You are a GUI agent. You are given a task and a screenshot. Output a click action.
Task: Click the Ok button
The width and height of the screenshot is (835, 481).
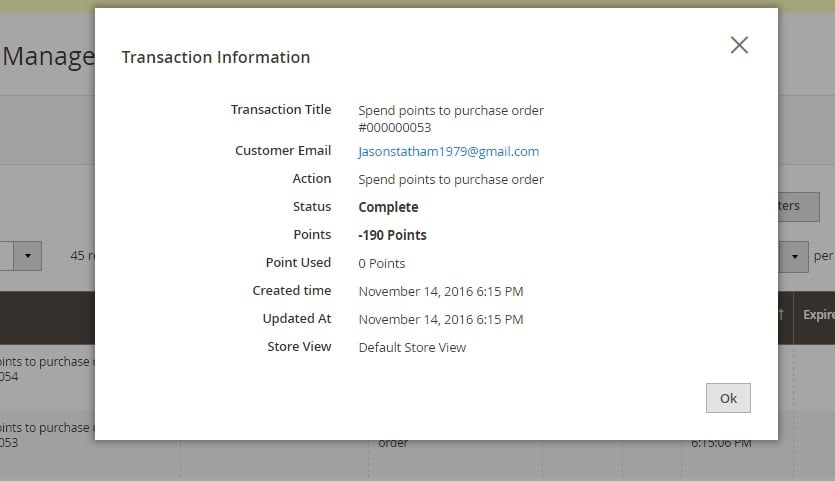pyautogui.click(x=728, y=398)
